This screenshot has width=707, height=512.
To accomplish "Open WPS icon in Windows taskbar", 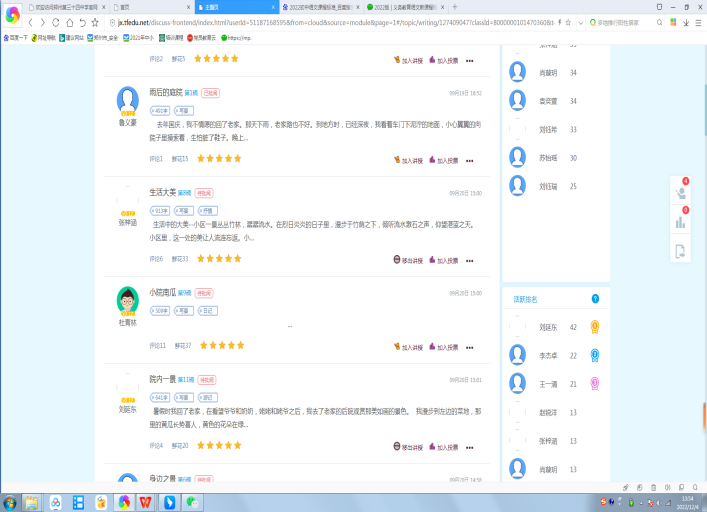I will 147,501.
